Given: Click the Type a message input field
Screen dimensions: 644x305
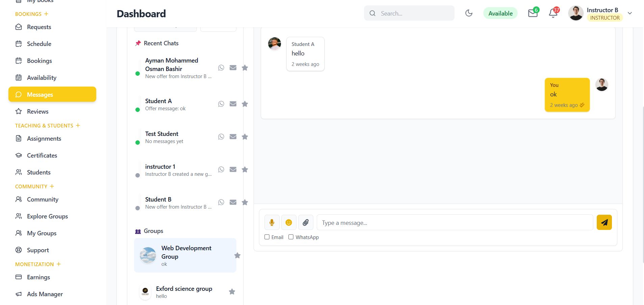Looking at the screenshot, I should point(455,223).
